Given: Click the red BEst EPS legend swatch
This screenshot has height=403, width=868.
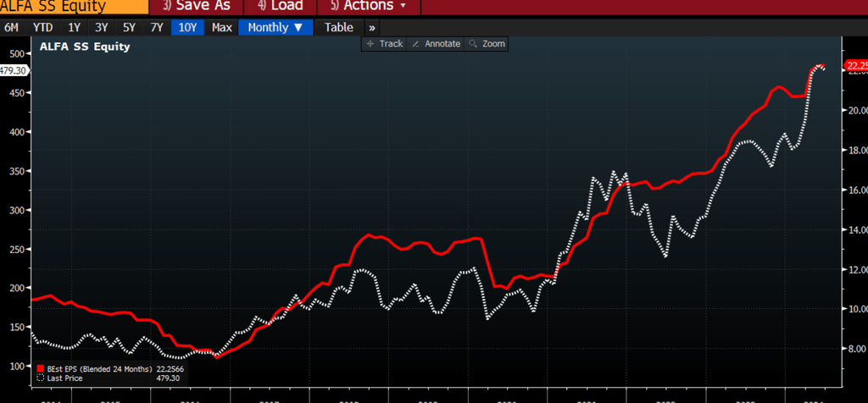Looking at the screenshot, I should point(40,368).
